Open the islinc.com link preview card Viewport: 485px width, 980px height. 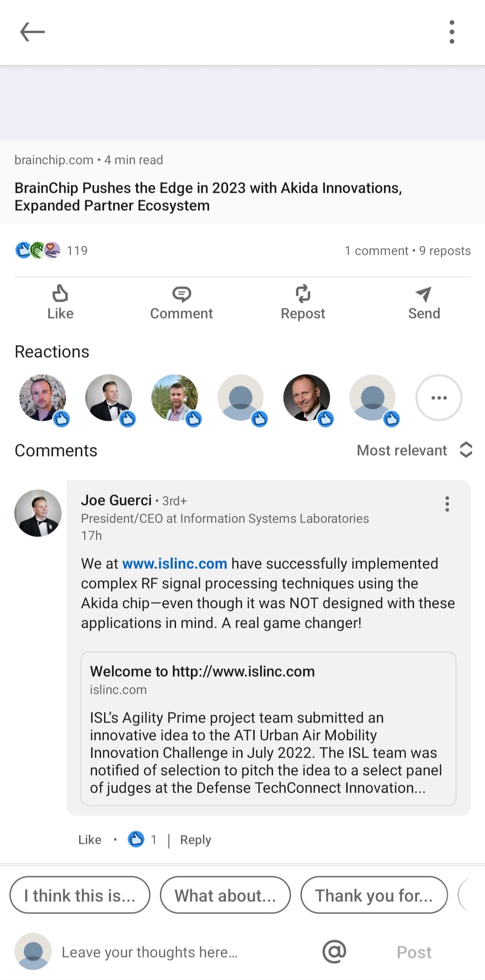coord(268,728)
